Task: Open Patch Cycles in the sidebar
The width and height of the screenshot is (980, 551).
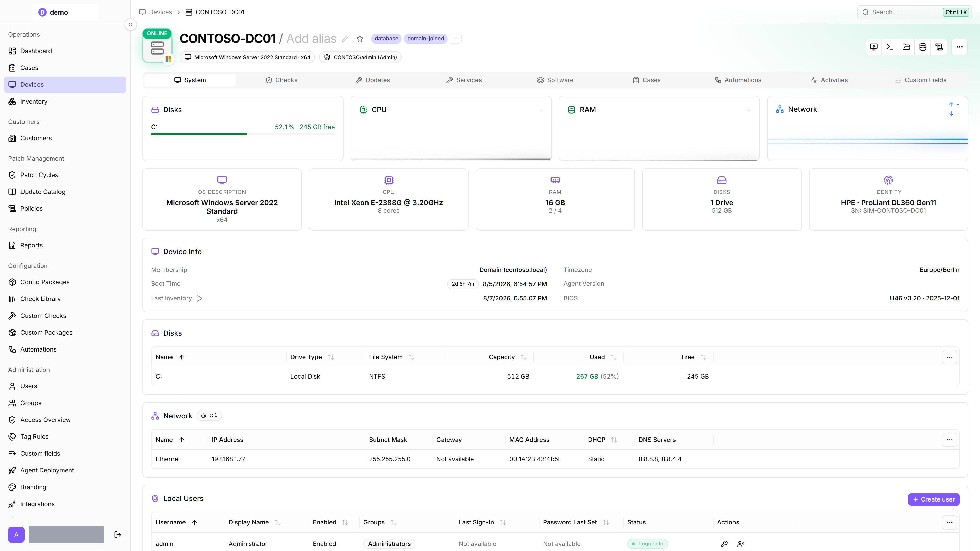Action: (65, 175)
